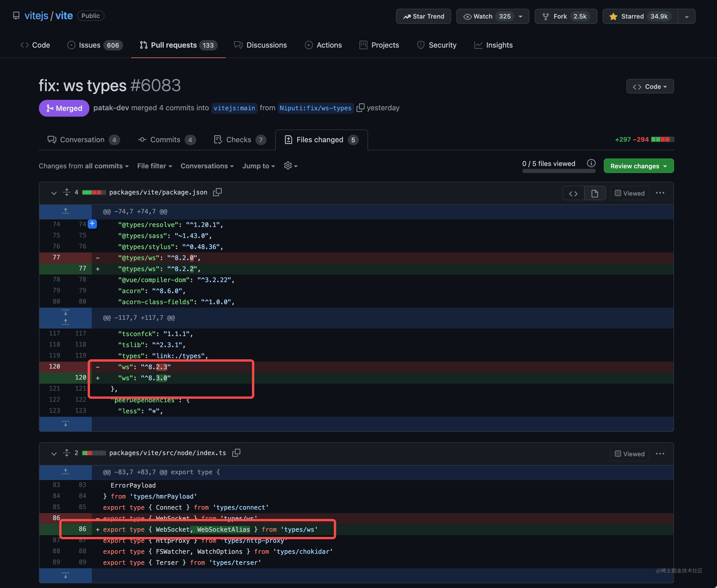Click the repository icon beside vitejs
This screenshot has height=588, width=717.
tap(16, 16)
